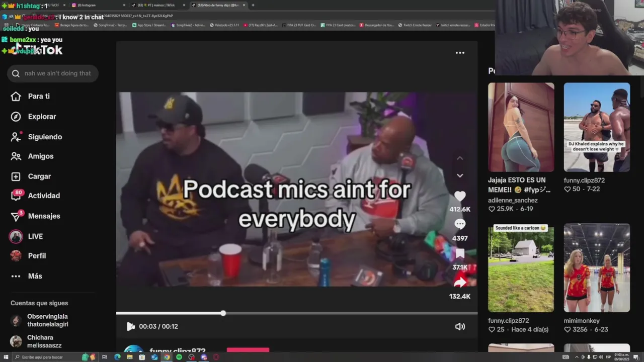Viewport: 644px width, 362px height.
Task: Bookmark the video to favorites
Action: click(x=460, y=253)
